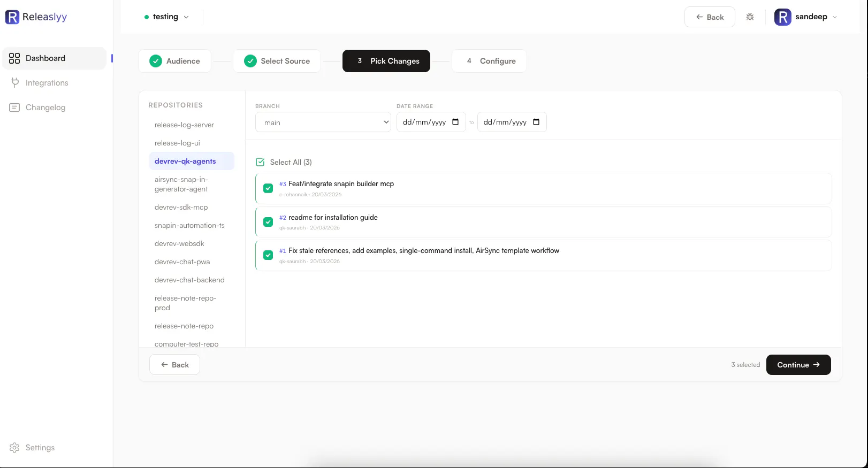The image size is (868, 468).
Task: Select the release-note-repo-prod repository
Action: click(x=192, y=303)
